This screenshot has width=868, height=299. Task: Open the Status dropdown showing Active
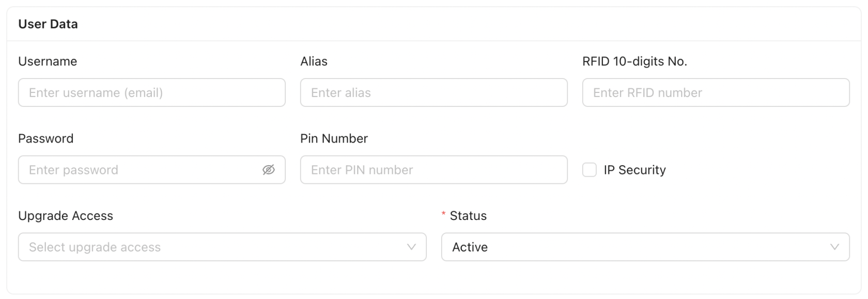(636, 247)
